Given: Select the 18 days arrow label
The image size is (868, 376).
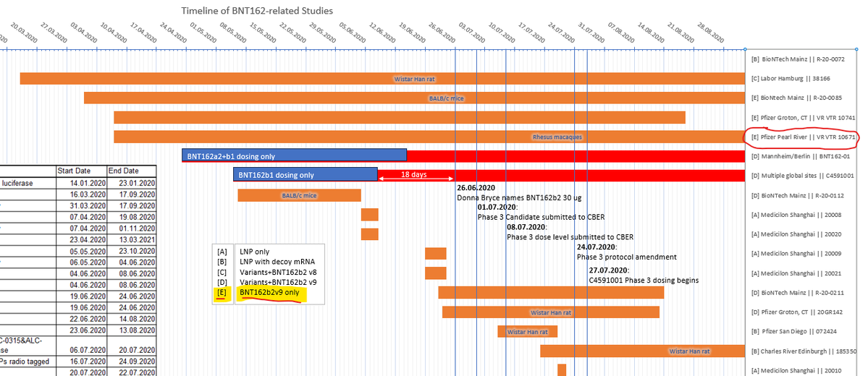Looking at the screenshot, I should tap(414, 175).
